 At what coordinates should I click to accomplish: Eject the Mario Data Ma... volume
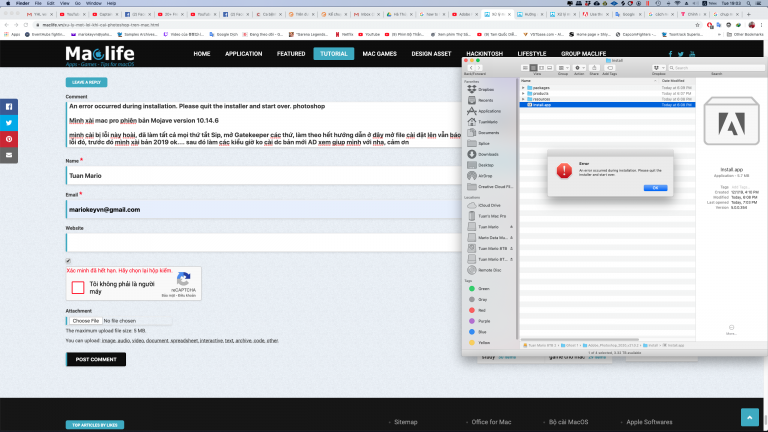pos(511,238)
